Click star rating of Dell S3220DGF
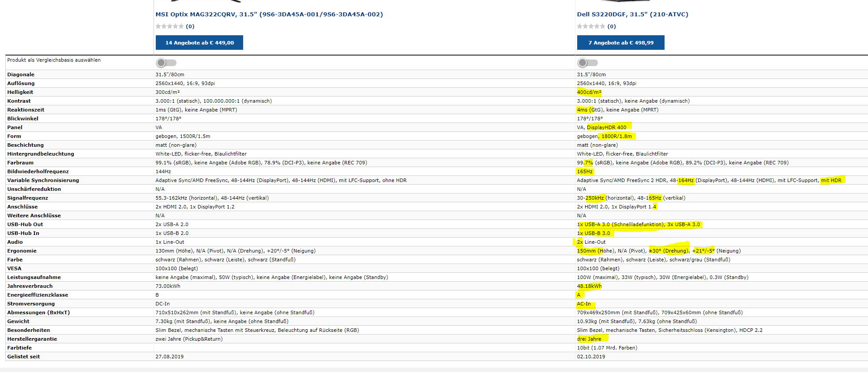Image resolution: width=868 pixels, height=372 pixels. pyautogui.click(x=591, y=26)
